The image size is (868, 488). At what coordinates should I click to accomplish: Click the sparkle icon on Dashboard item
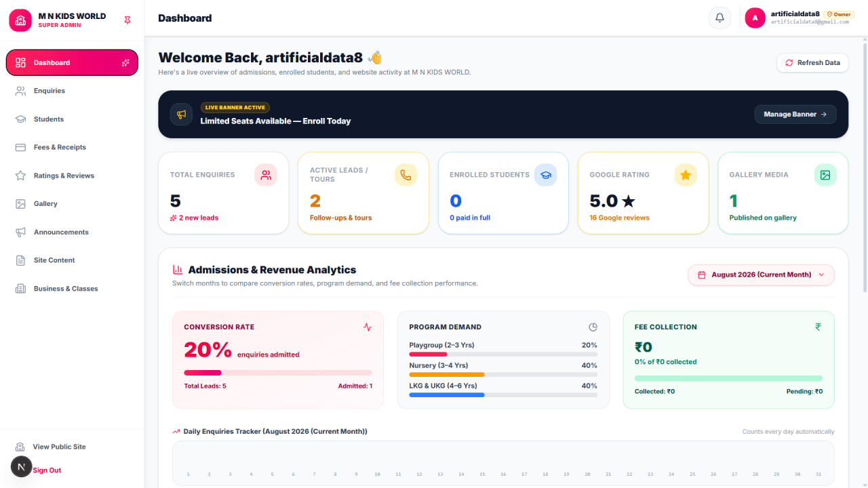click(x=125, y=62)
